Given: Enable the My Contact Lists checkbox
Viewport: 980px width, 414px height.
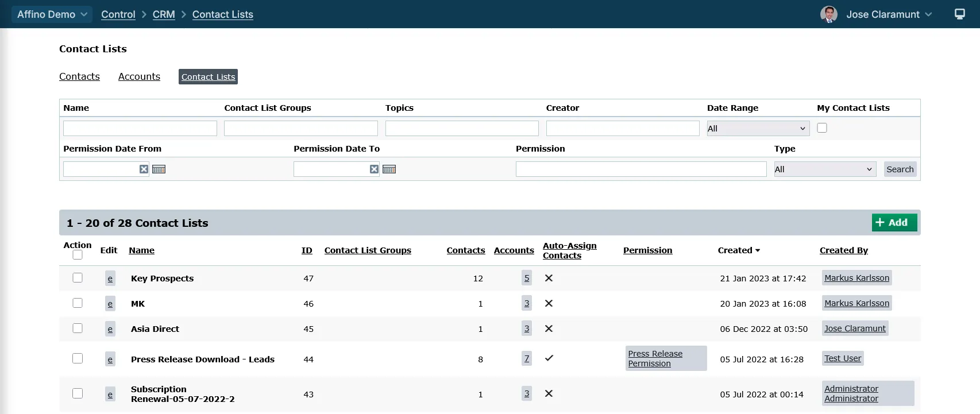Looking at the screenshot, I should (822, 128).
